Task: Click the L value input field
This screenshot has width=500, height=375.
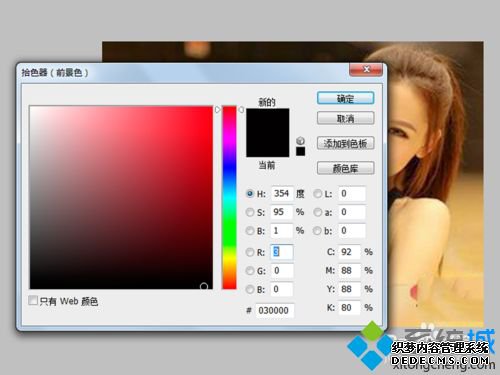Action: pyautogui.click(x=352, y=193)
